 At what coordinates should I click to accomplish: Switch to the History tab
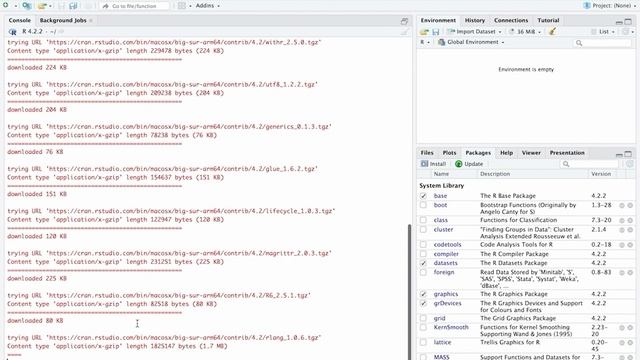(475, 20)
